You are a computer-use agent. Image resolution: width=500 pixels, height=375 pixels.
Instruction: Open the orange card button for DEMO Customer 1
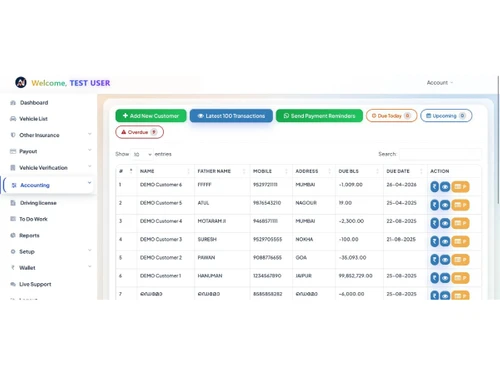[x=460, y=278]
